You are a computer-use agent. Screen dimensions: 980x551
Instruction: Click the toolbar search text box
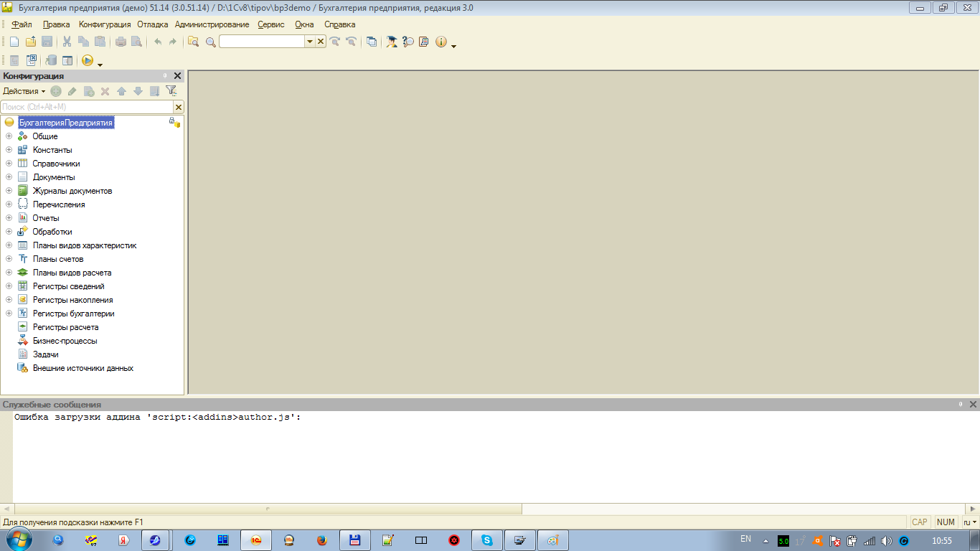pyautogui.click(x=262, y=42)
